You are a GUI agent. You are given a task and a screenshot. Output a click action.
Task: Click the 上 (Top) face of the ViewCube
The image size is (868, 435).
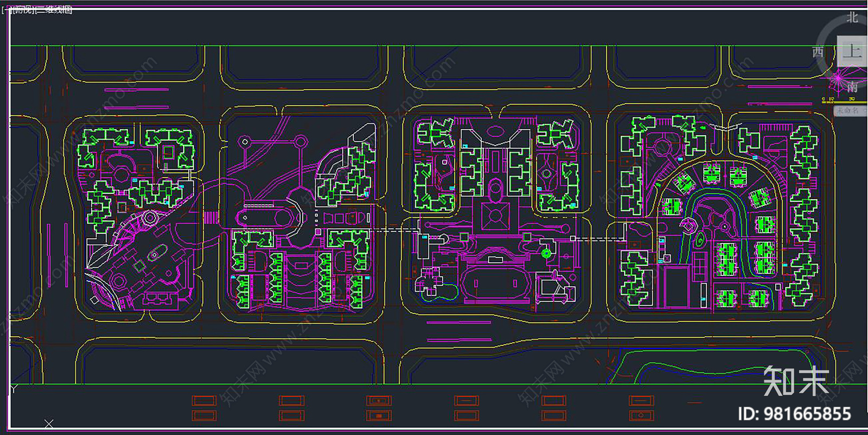click(852, 52)
